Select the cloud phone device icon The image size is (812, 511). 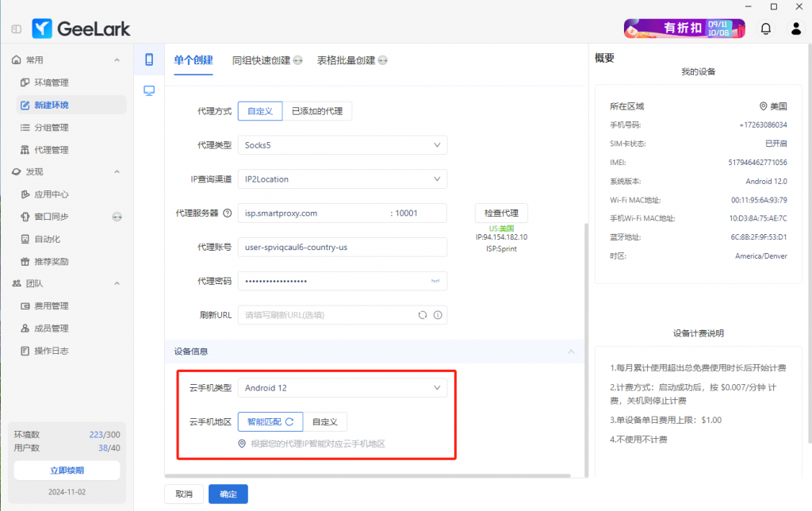[148, 60]
